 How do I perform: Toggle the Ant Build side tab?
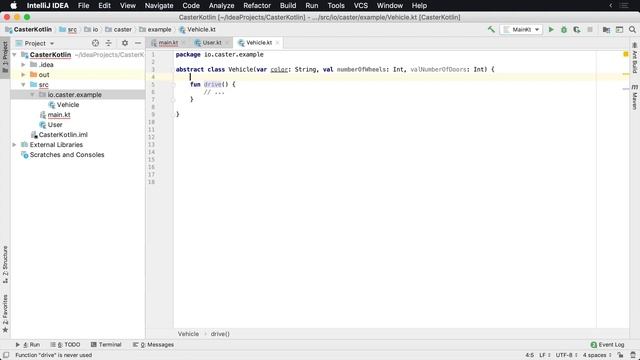coord(635,58)
